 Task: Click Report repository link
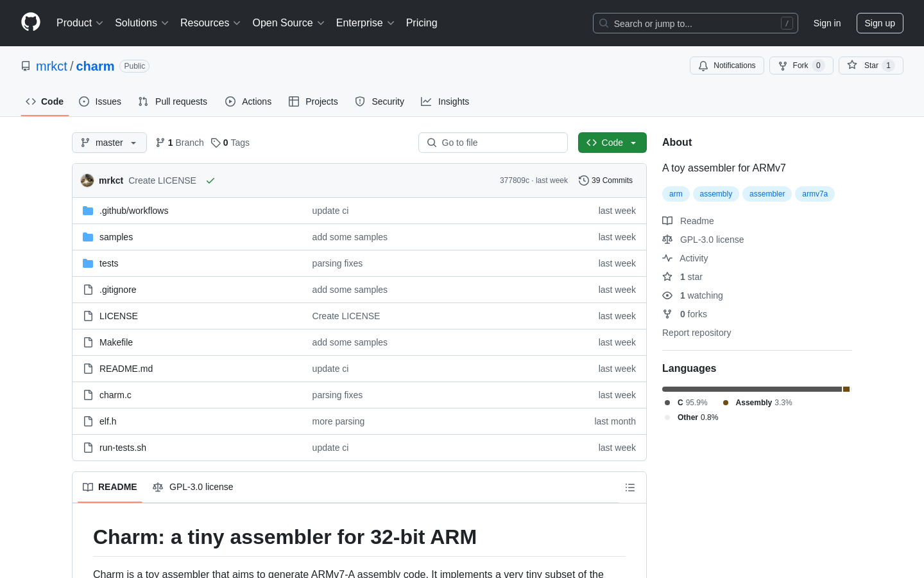coord(696,333)
